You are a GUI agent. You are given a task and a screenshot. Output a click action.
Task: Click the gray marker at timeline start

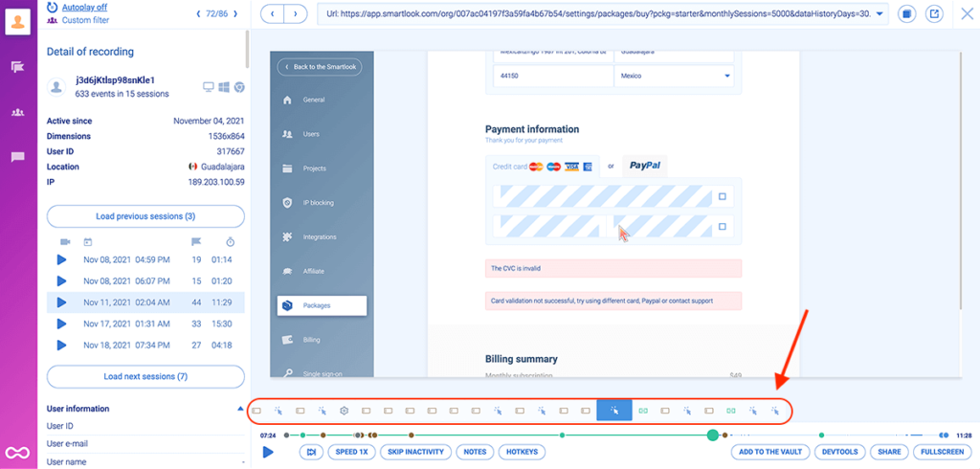tap(286, 435)
